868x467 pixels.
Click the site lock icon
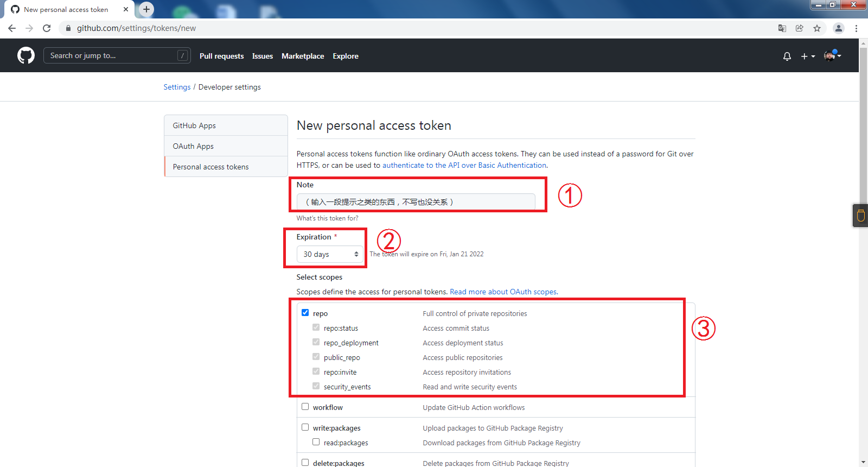pyautogui.click(x=68, y=28)
